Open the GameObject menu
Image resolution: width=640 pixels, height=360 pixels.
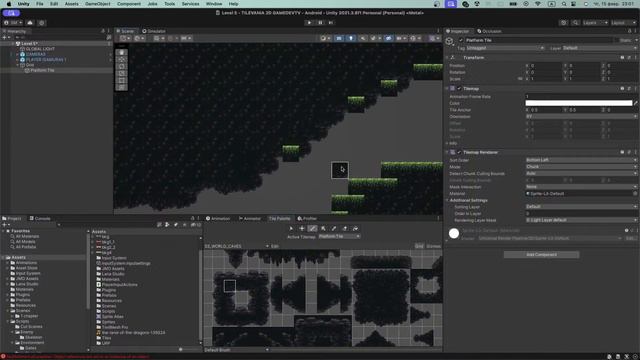pos(98,4)
